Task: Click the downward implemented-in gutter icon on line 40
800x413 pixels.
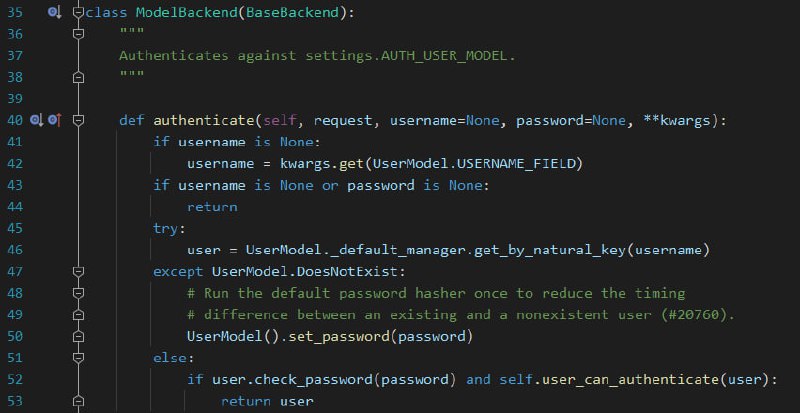Action: (x=37, y=120)
